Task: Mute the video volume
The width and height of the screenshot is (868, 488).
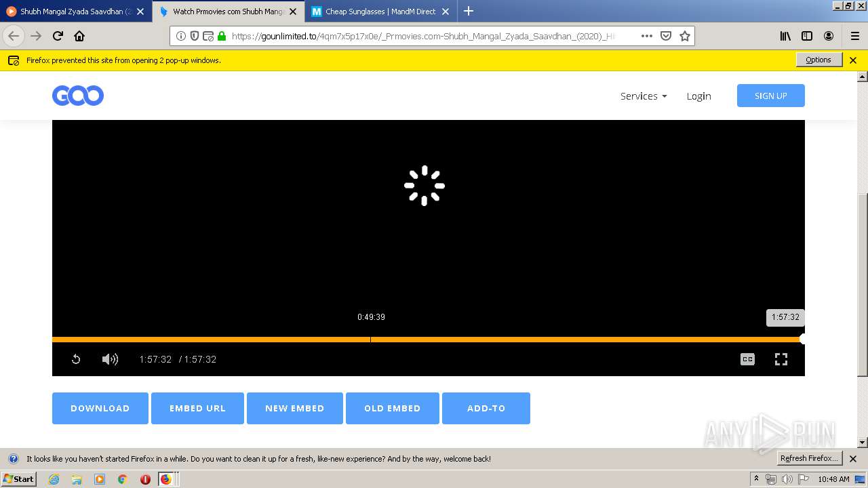Action: coord(110,359)
